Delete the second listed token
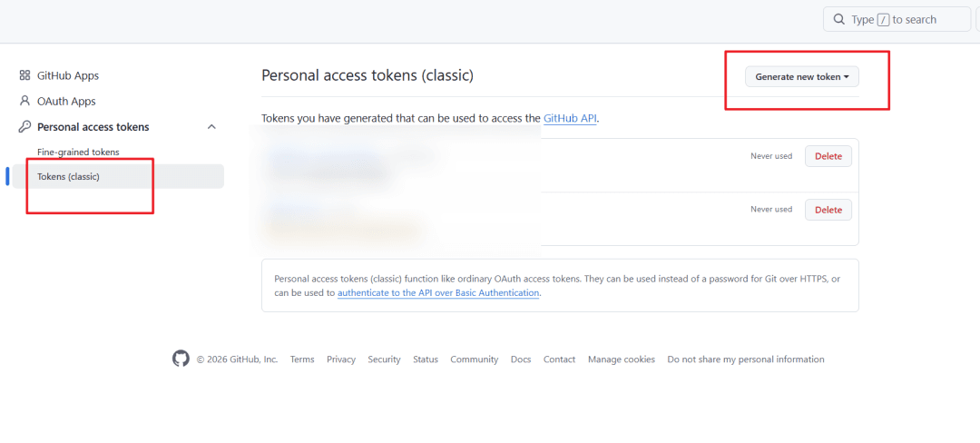This screenshot has height=443, width=980. pos(828,210)
